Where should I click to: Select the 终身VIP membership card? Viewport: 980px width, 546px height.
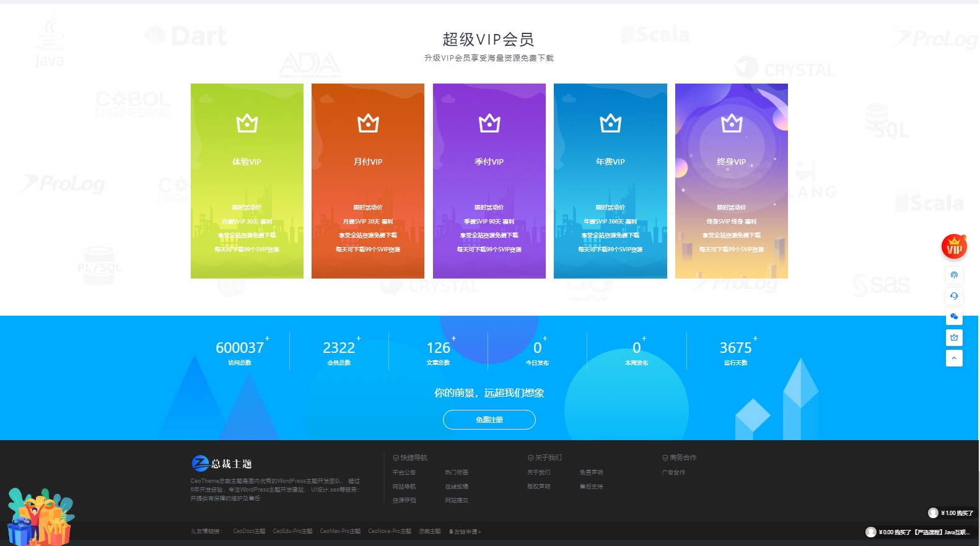732,181
